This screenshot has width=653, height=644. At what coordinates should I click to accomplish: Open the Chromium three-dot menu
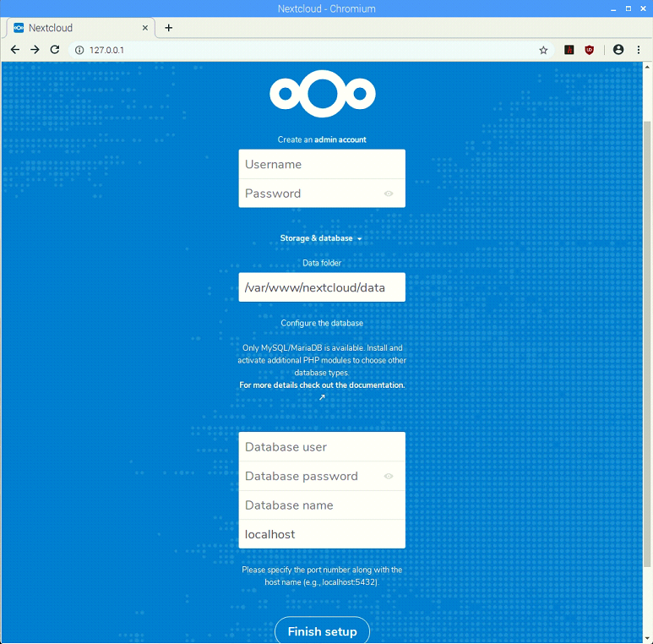click(639, 50)
